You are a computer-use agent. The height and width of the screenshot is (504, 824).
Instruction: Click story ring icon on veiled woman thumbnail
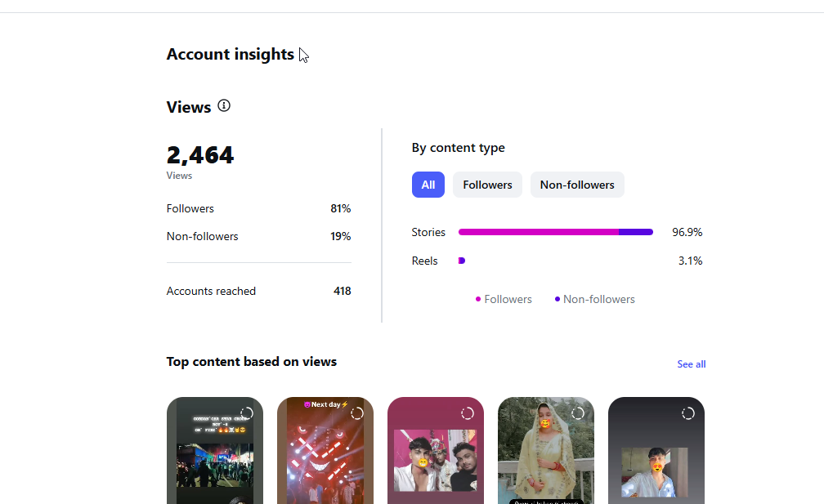point(577,413)
